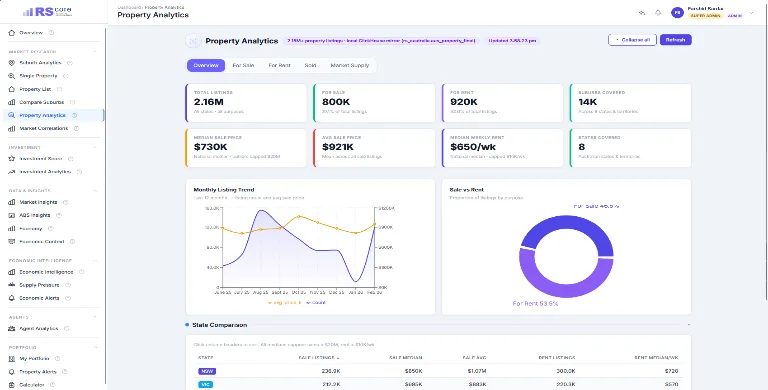This screenshot has width=768, height=390.
Task: Click the My Portfolio building icon
Action: click(x=12, y=359)
